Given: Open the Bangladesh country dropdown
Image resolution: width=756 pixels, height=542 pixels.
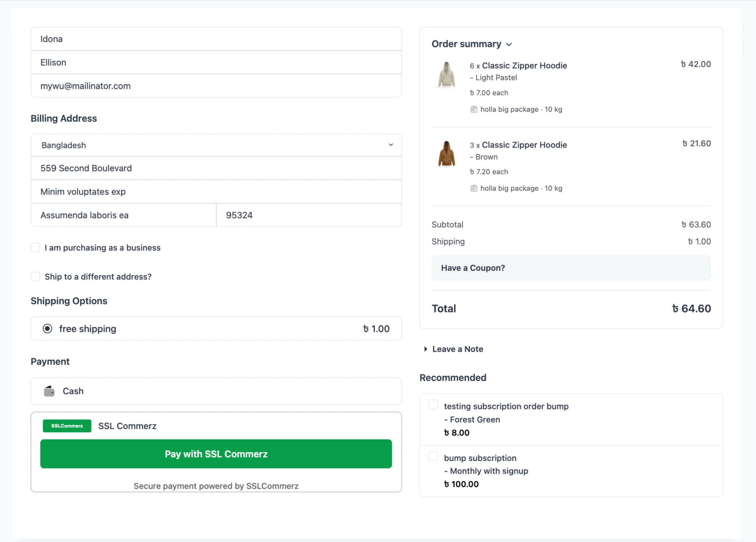Looking at the screenshot, I should (x=216, y=145).
